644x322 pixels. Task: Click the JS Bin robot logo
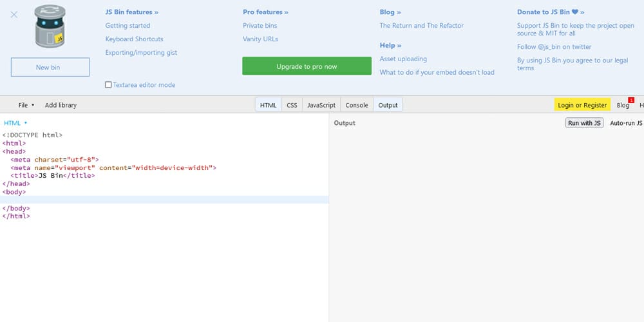[50, 26]
